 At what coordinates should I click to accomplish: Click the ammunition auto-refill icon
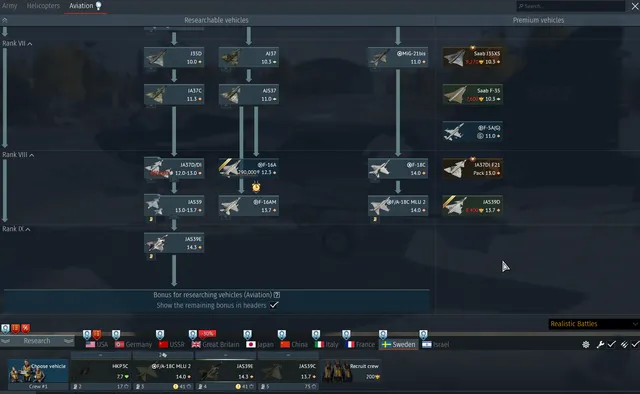tap(624, 345)
